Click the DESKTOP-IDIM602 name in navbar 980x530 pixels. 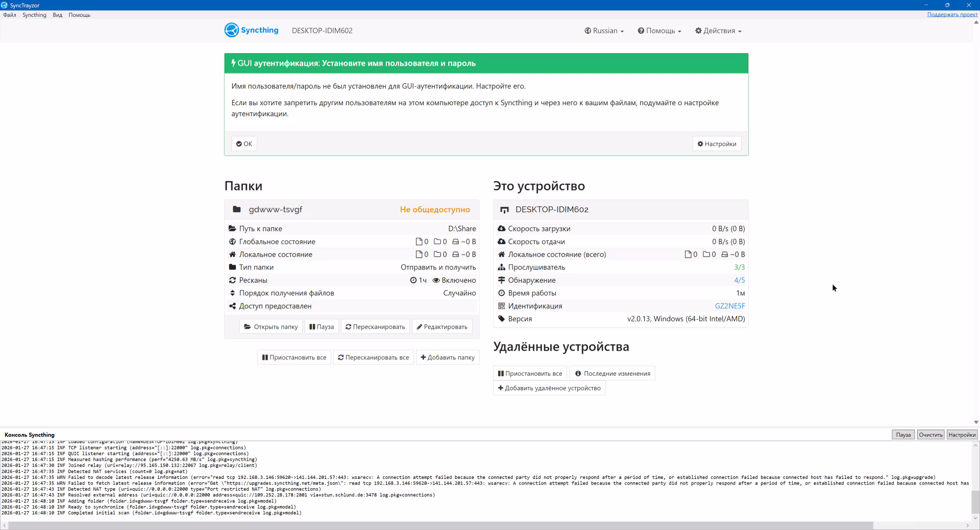coord(322,31)
